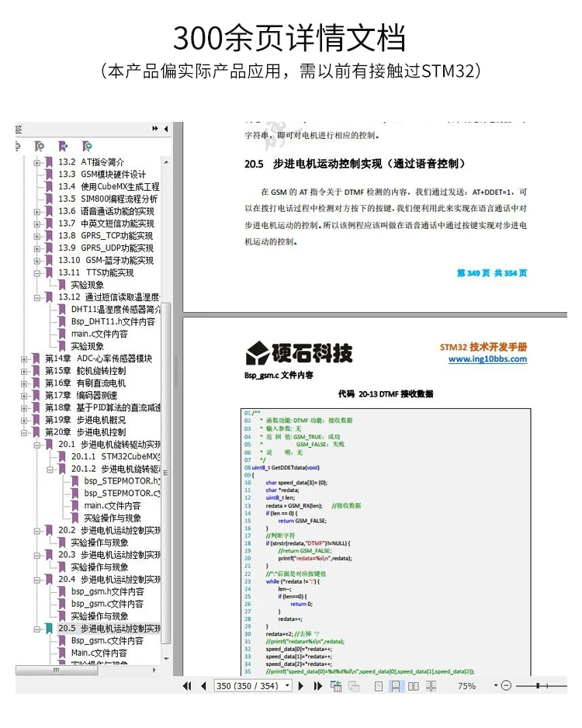Click heading 20.5 步进电机运动控制实现
The image size is (582, 728).
(355, 164)
